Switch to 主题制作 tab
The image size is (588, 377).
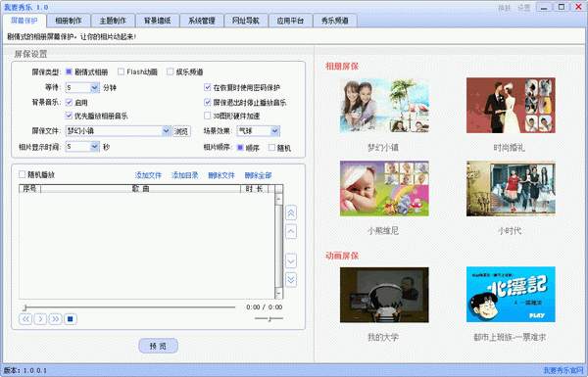pos(113,21)
